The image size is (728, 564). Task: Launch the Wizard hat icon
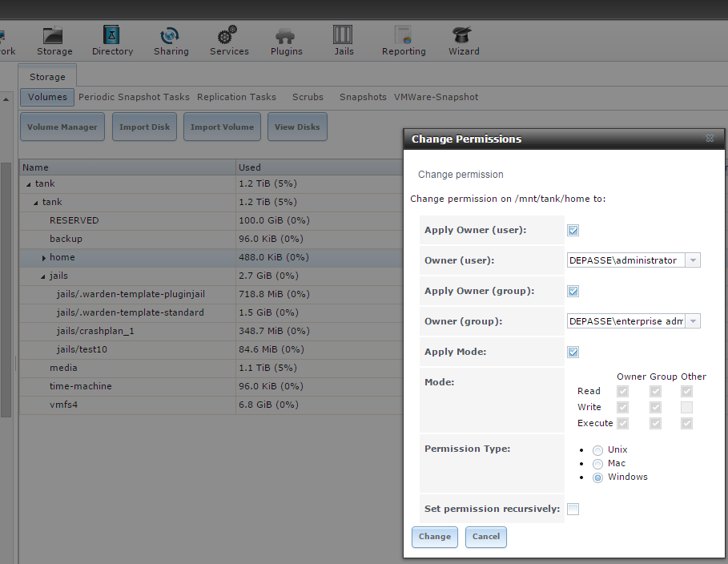(x=464, y=40)
